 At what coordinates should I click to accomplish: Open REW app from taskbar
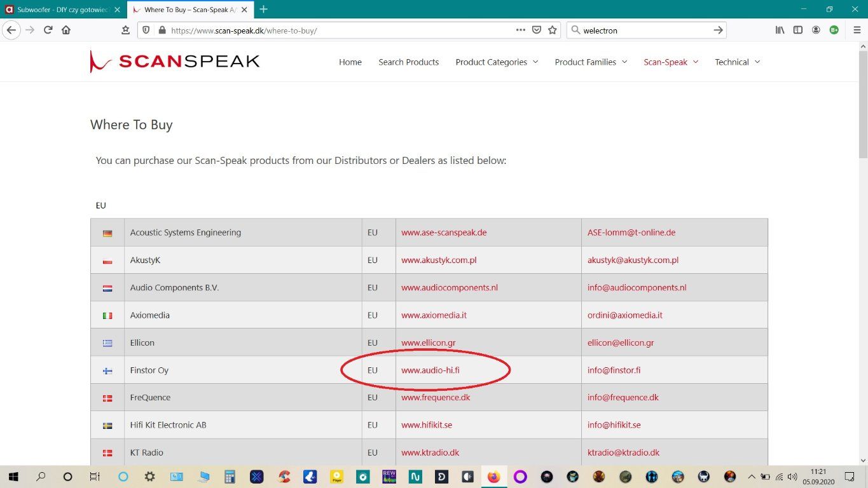pyautogui.click(x=389, y=476)
